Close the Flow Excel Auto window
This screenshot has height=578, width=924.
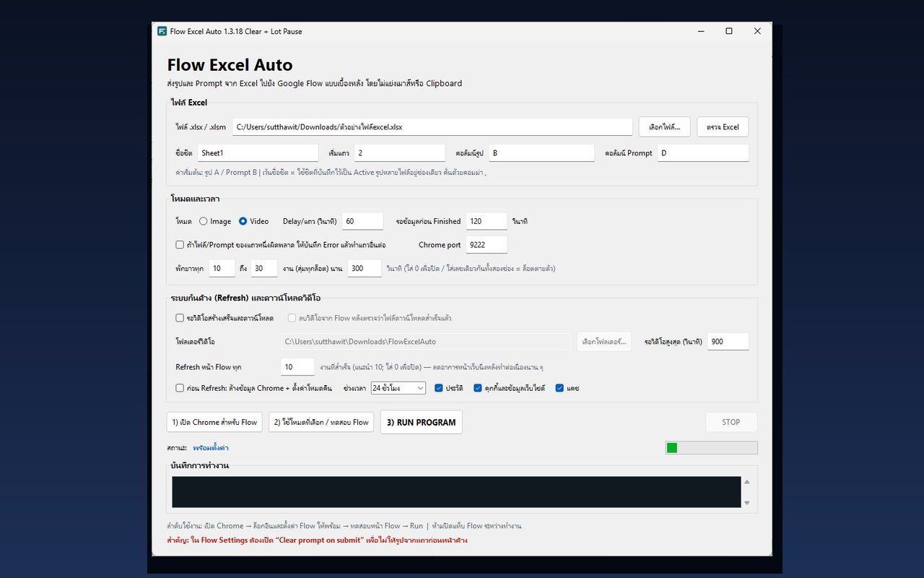click(x=757, y=31)
